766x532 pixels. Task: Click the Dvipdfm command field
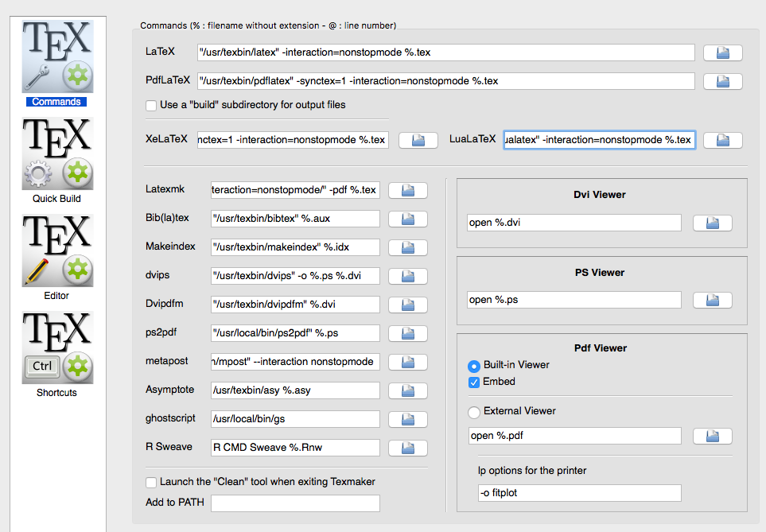[296, 305]
